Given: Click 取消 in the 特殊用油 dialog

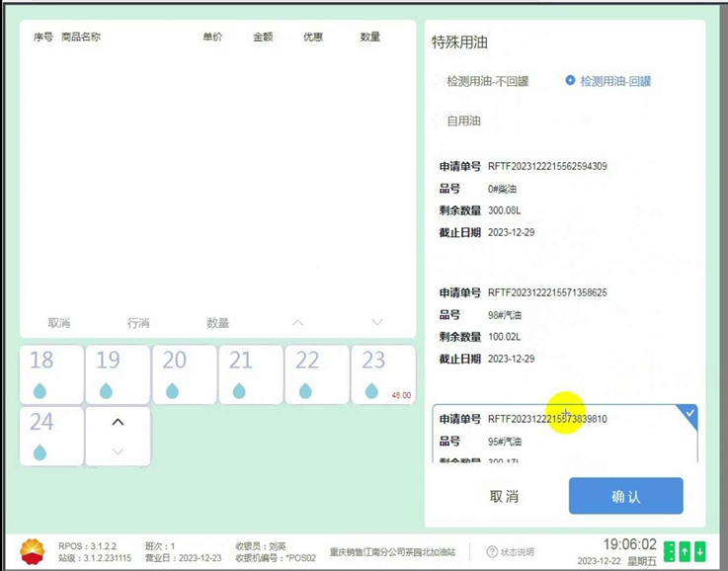Looking at the screenshot, I should click(504, 496).
